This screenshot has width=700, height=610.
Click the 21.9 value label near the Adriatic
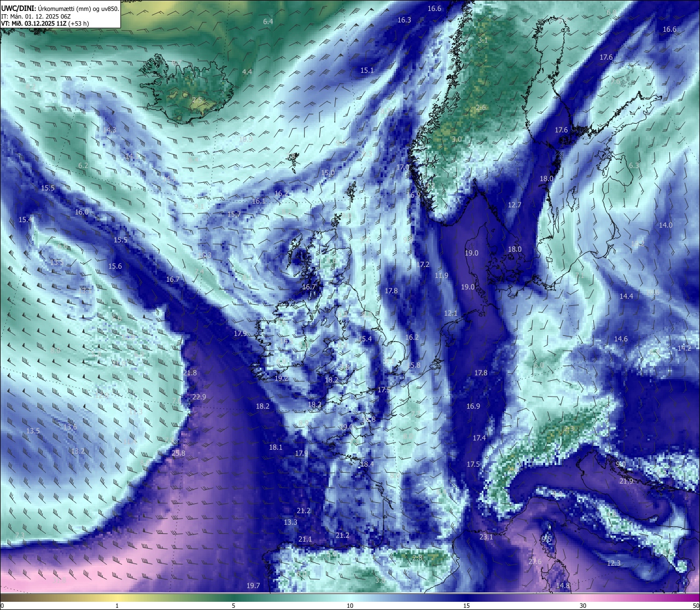[626, 481]
